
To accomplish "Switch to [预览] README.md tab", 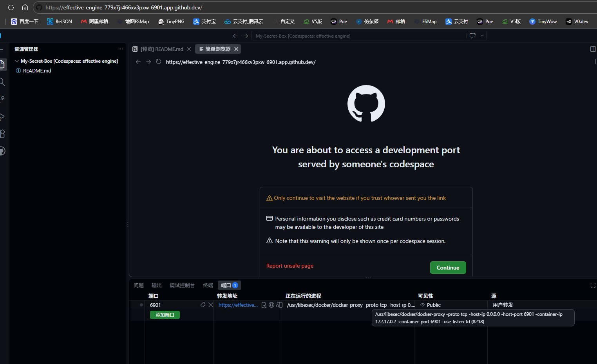I will click(x=162, y=49).
